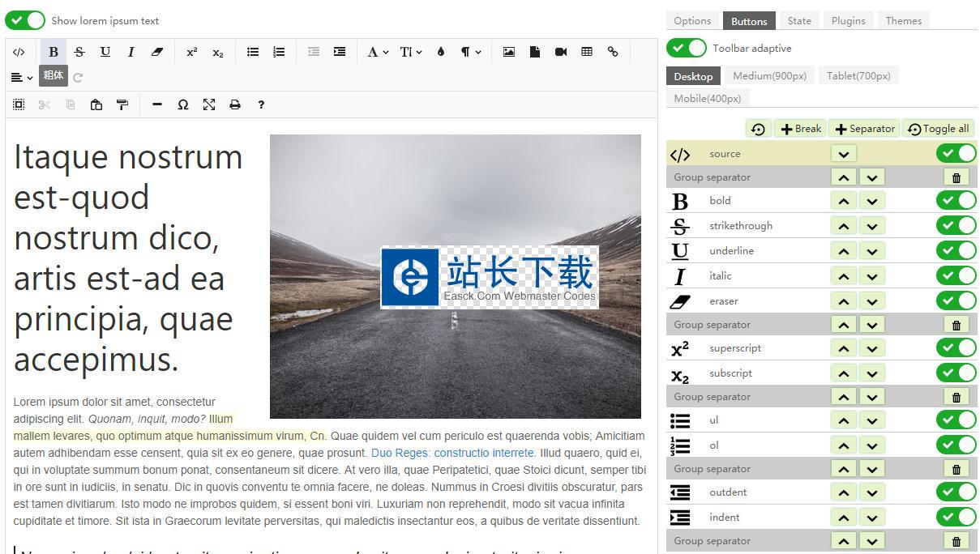Select the source code view icon
980x554 pixels.
19,52
